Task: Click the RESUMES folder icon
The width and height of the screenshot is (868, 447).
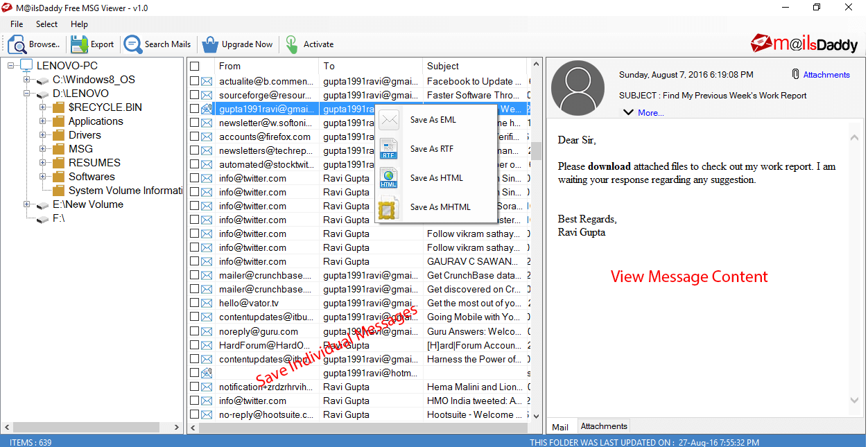Action: pos(58,163)
